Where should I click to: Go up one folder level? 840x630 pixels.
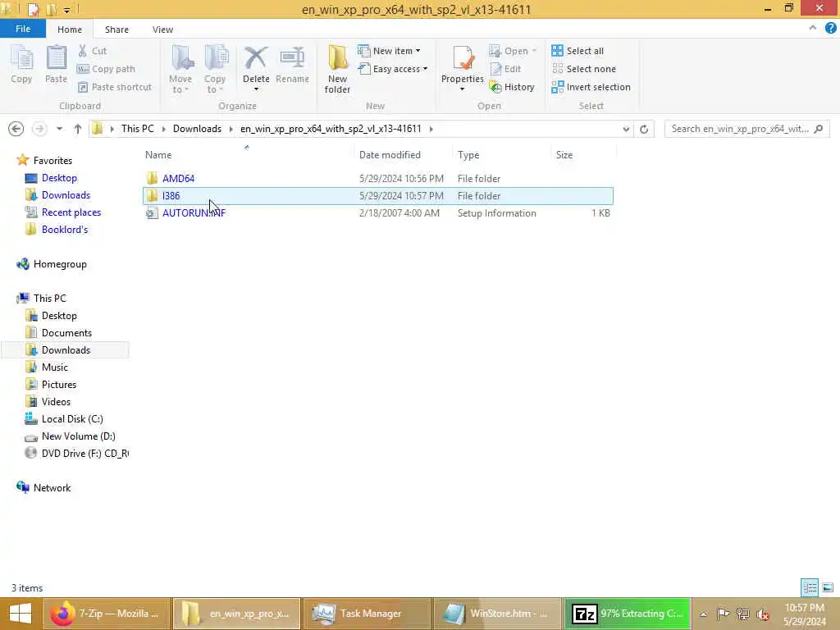coord(78,129)
